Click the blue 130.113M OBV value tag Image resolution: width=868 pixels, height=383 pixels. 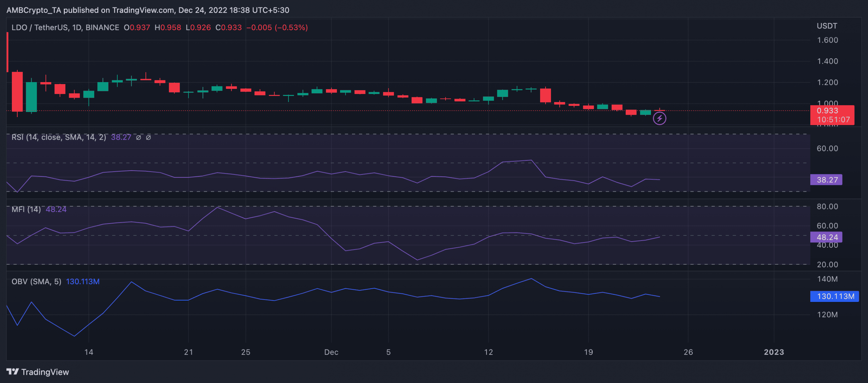coord(834,296)
